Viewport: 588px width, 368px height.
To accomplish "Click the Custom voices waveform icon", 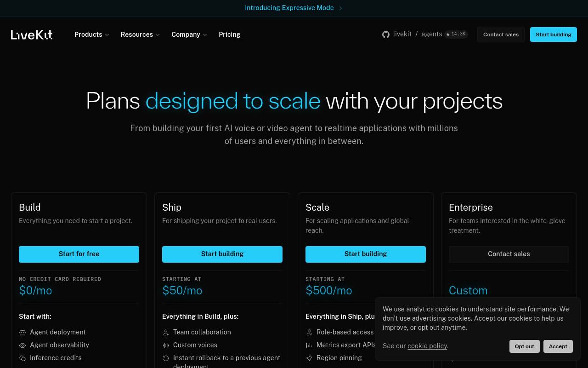I will [x=166, y=345].
